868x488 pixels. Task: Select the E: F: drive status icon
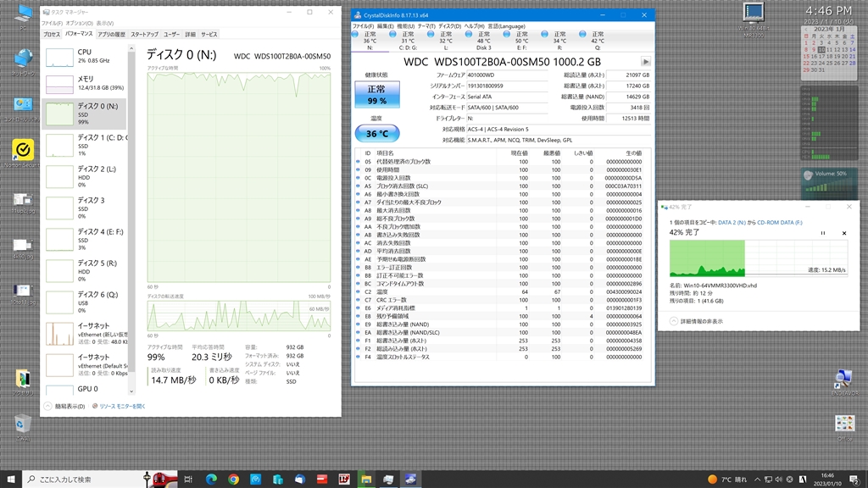point(507,34)
